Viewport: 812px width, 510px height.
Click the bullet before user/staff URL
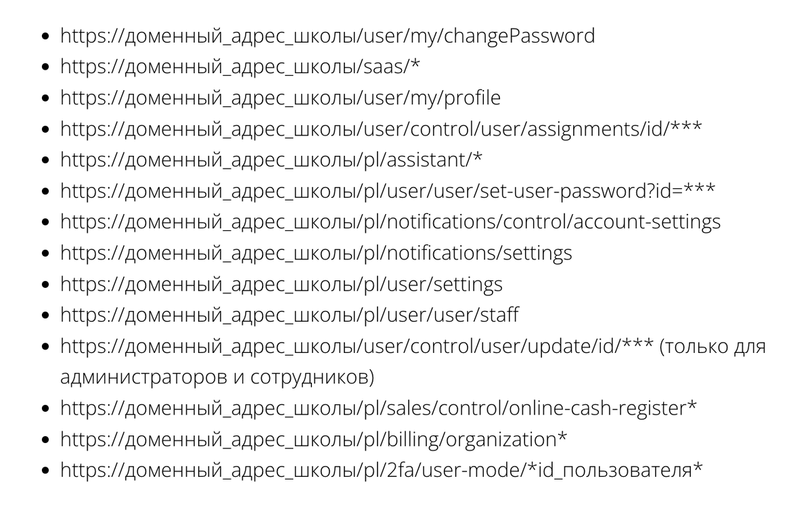46,316
